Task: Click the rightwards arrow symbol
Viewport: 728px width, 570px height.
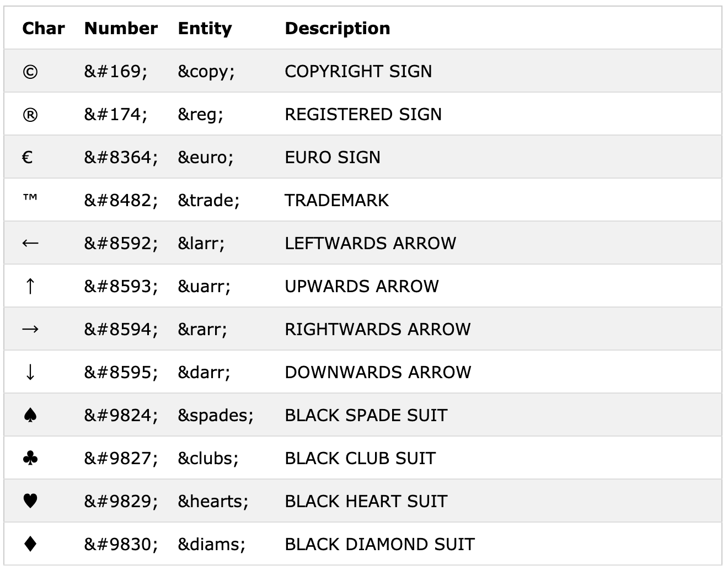Action: click(x=30, y=329)
